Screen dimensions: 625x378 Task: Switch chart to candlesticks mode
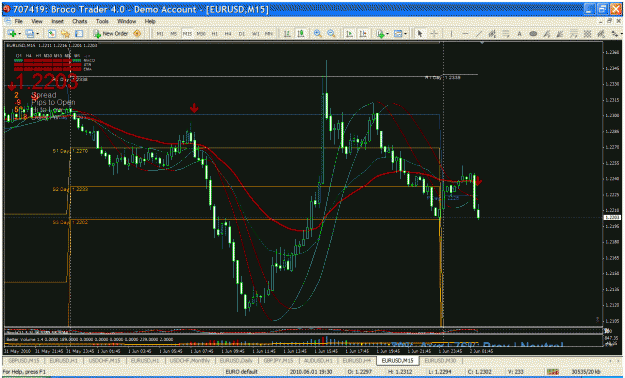301,34
